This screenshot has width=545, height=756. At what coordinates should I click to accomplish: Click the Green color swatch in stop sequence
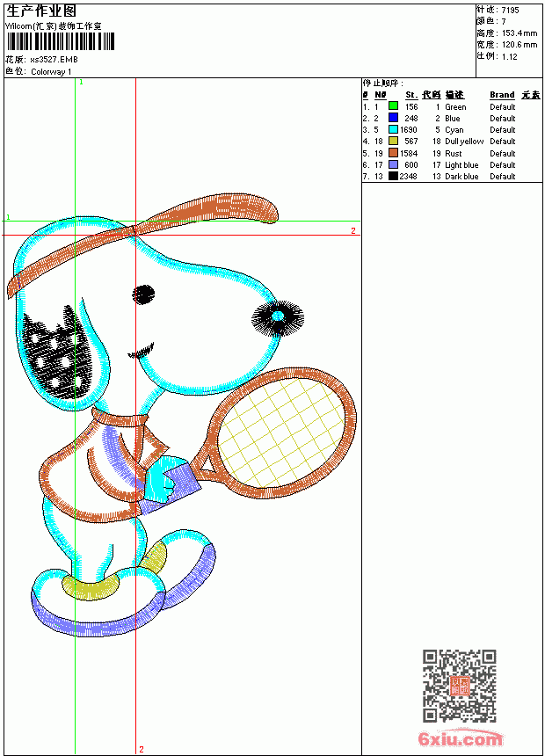click(394, 106)
